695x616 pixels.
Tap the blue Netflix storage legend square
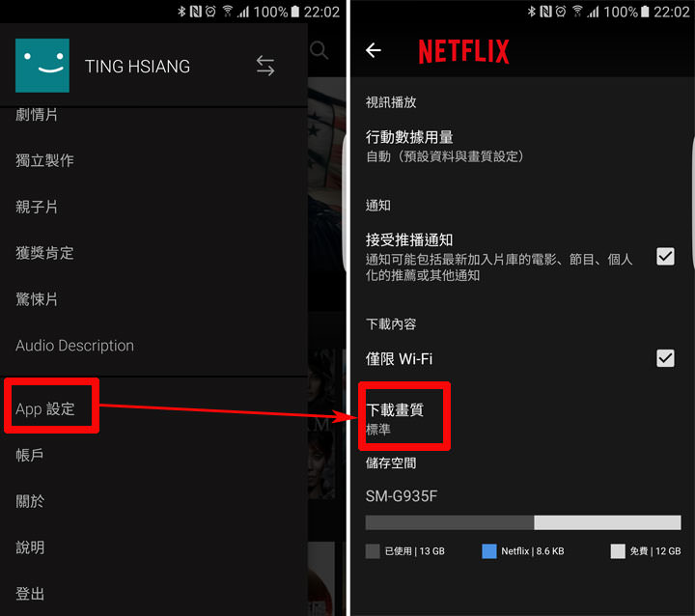pyautogui.click(x=488, y=551)
